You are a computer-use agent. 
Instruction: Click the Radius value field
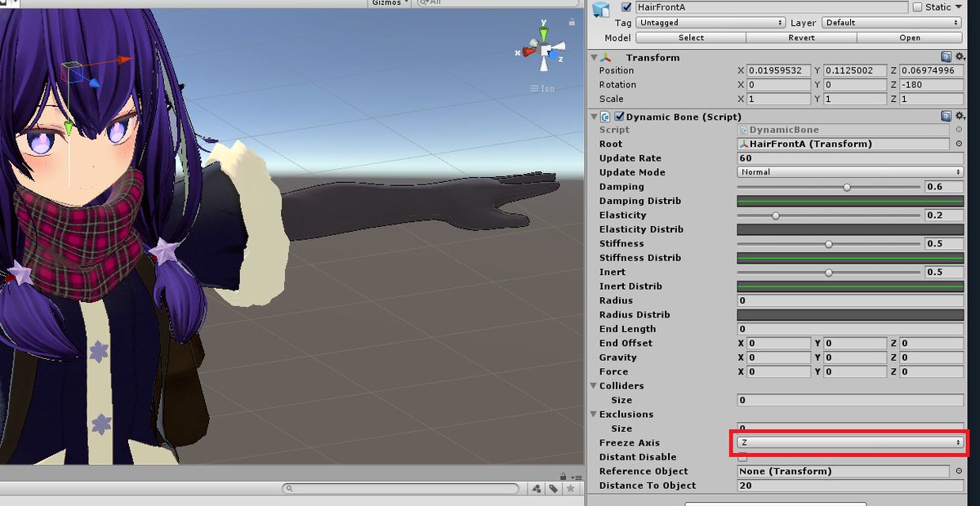click(x=850, y=301)
